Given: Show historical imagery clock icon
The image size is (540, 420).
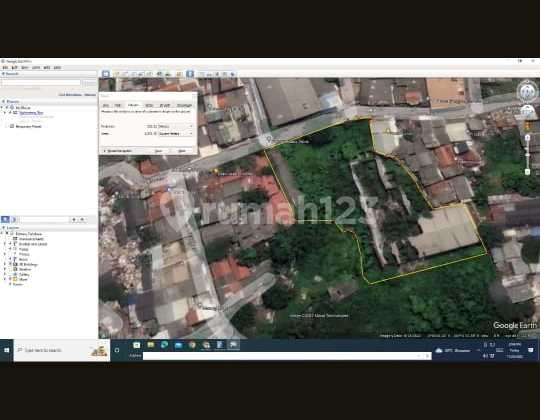Looking at the screenshot, I should pos(159,74).
